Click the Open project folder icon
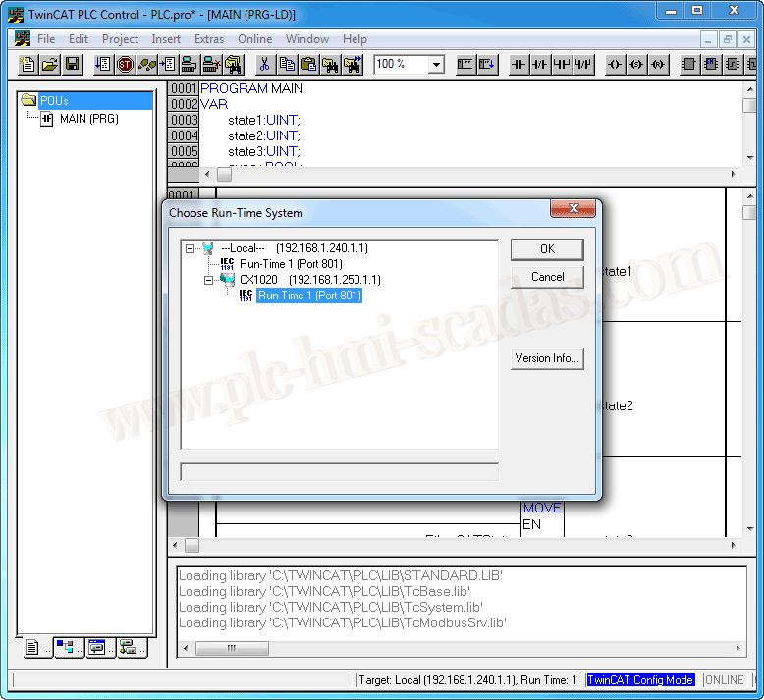The image size is (764, 700). point(50,65)
